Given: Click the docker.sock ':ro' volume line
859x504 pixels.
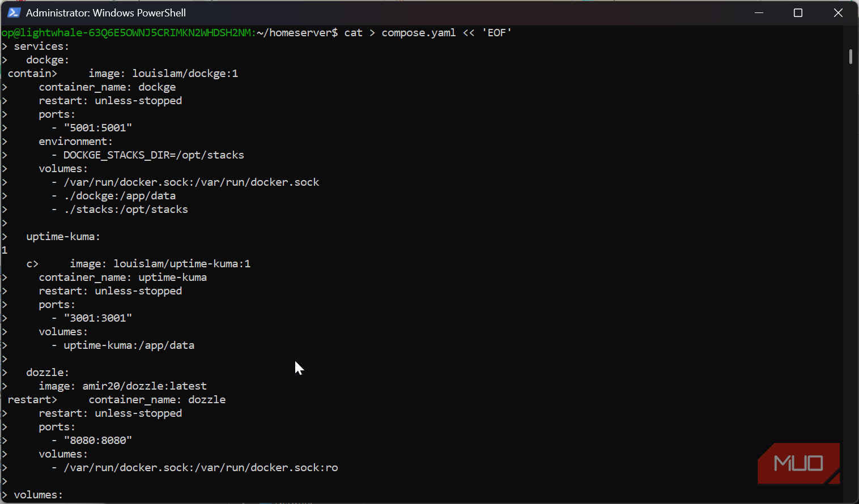Looking at the screenshot, I should coord(201,468).
